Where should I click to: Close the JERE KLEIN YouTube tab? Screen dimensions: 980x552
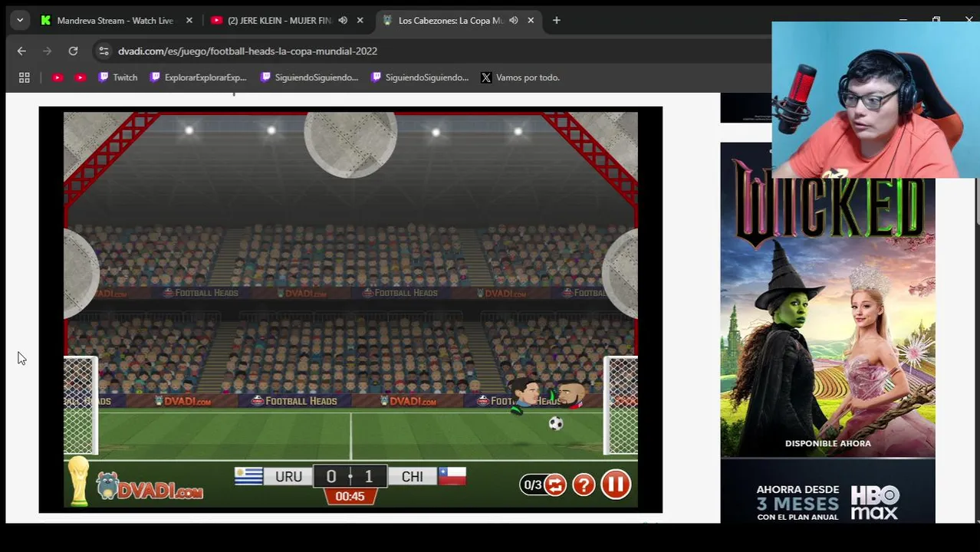[x=360, y=21]
